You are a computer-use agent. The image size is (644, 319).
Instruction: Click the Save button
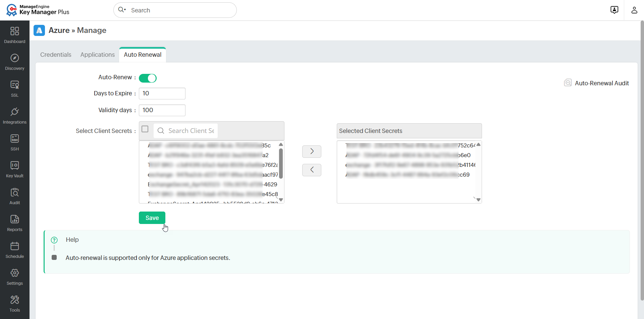point(152,218)
